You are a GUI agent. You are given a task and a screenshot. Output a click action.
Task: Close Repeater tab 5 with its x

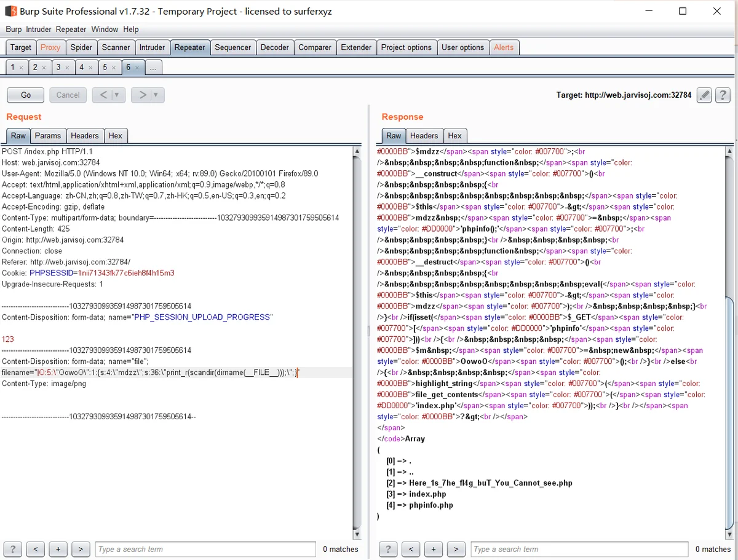click(113, 68)
